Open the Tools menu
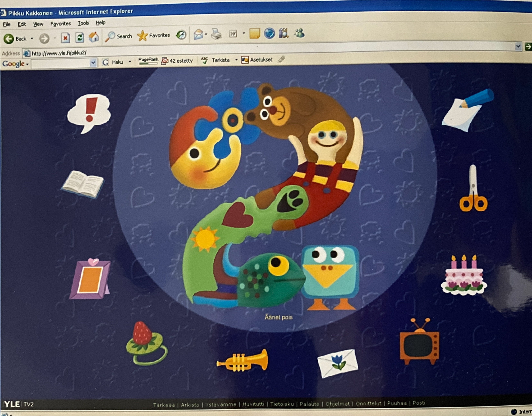 83,23
